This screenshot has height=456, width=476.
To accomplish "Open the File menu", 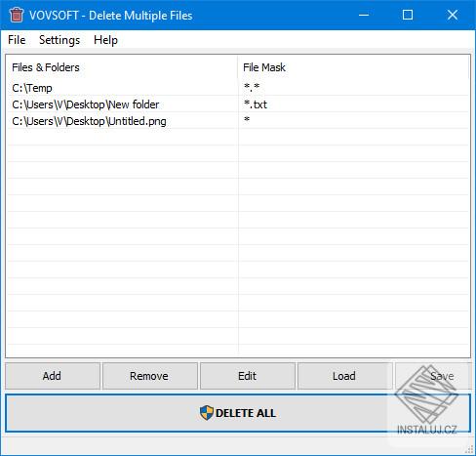I will (17, 40).
